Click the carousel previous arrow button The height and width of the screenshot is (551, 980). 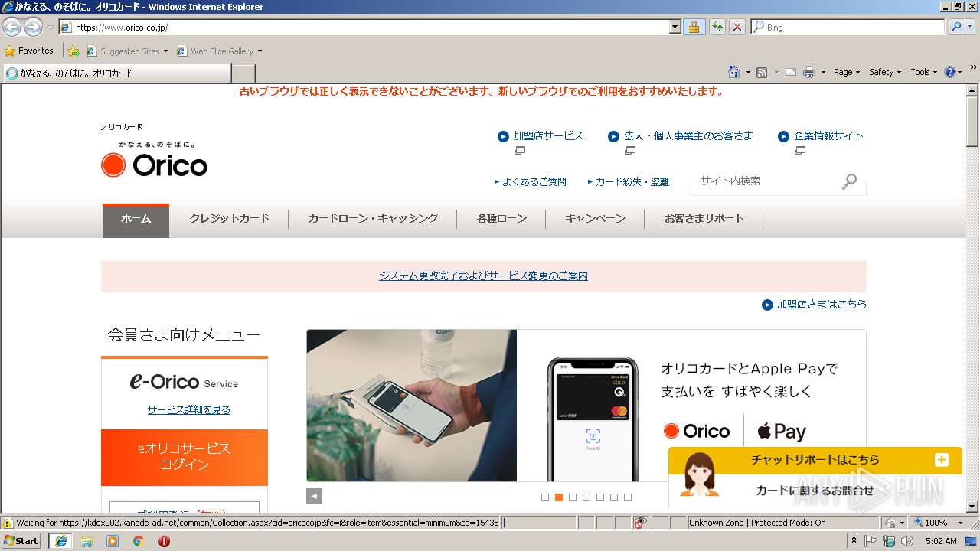coord(314,496)
